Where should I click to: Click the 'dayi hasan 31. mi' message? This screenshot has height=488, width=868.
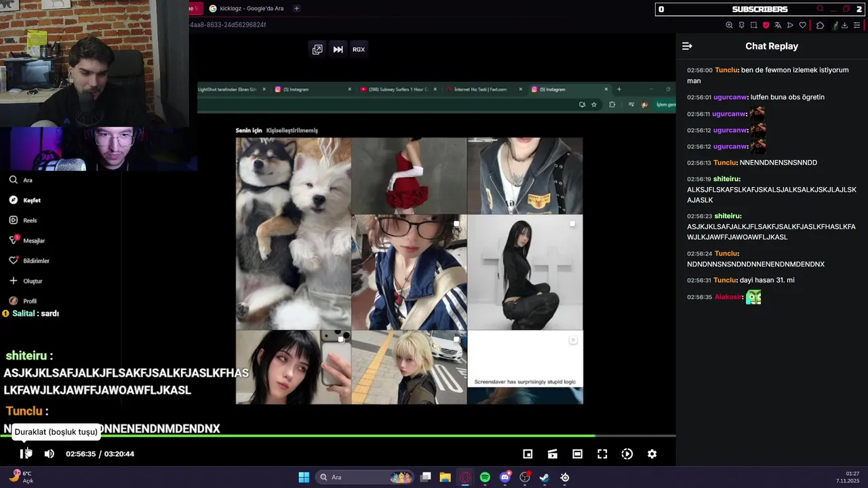point(768,280)
